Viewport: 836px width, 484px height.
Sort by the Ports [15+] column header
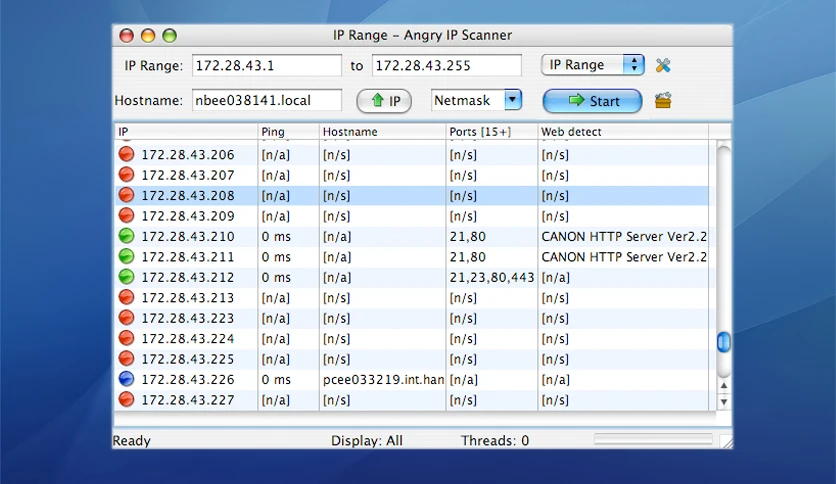click(x=492, y=132)
